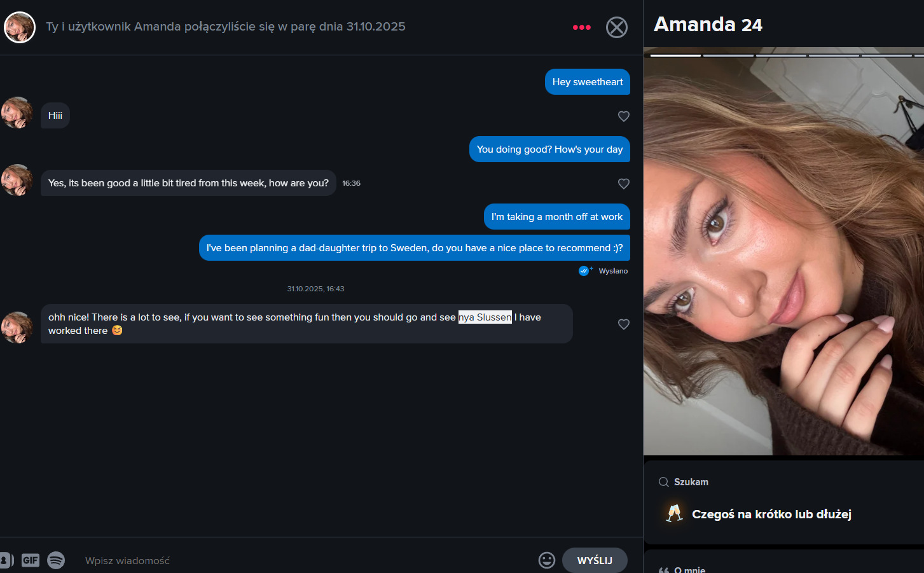This screenshot has height=573, width=924.
Task: Open the red three-dots options menu
Action: coord(581,27)
